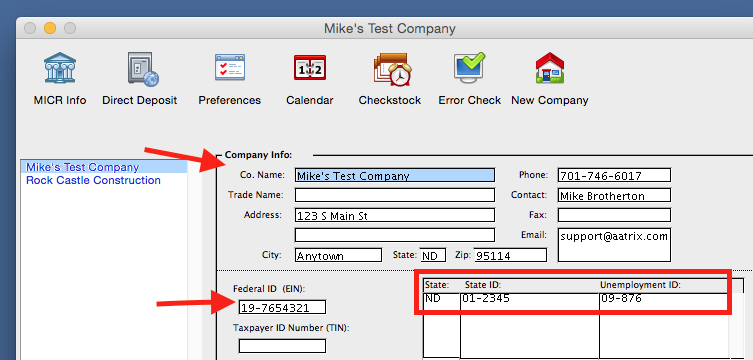The height and width of the screenshot is (360, 753).
Task: Select Rock Castle Construction in the list
Action: [104, 180]
